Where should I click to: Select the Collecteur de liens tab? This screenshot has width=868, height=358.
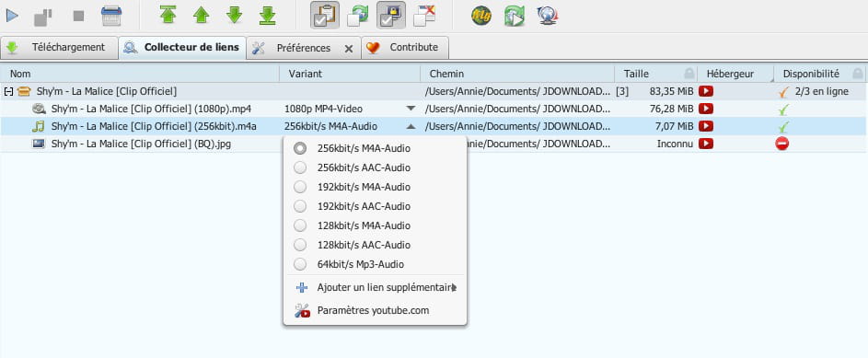coord(182,48)
